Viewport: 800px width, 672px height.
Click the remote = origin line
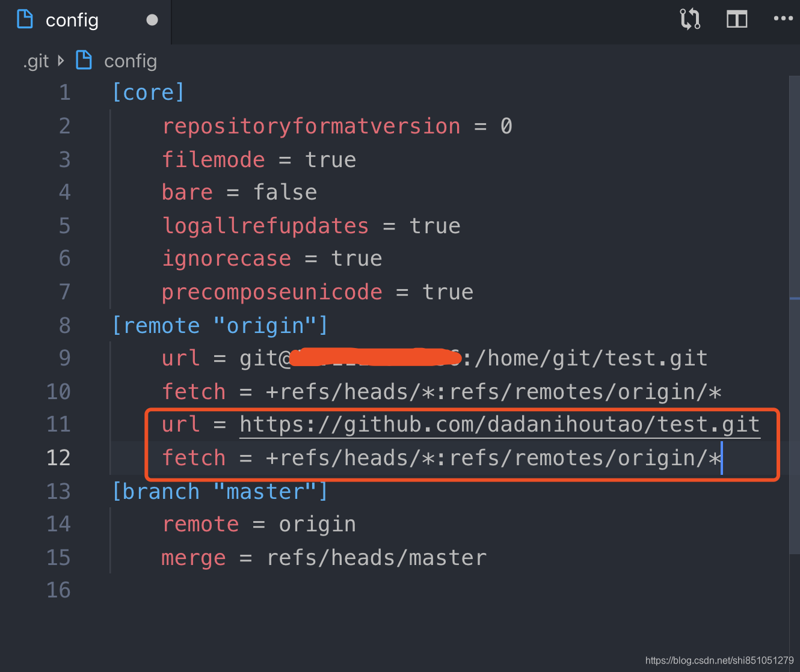coord(259,524)
